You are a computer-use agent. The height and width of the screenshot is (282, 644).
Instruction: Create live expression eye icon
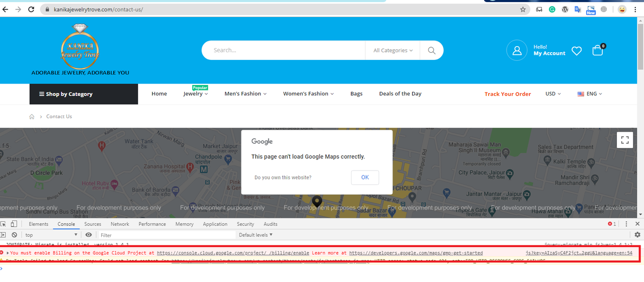[x=89, y=235]
